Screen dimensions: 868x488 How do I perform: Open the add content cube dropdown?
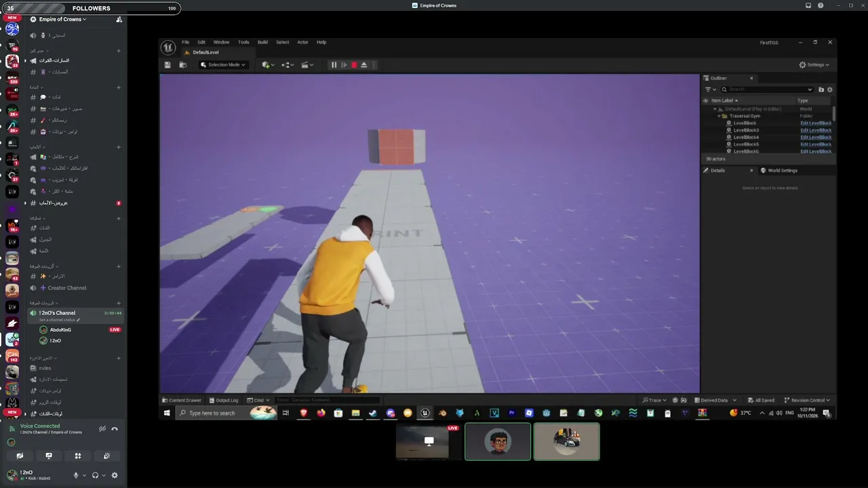(268, 65)
